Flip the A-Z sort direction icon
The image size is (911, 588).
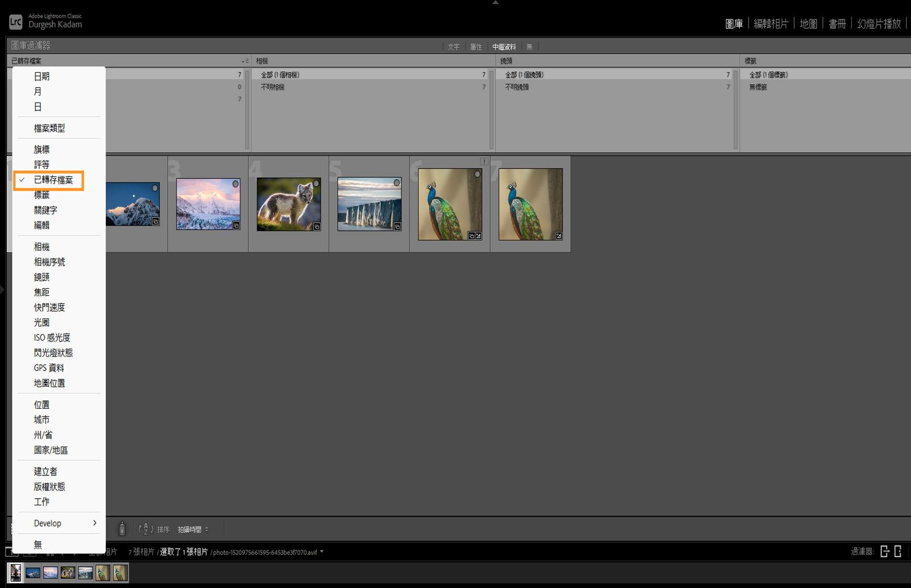[146, 529]
